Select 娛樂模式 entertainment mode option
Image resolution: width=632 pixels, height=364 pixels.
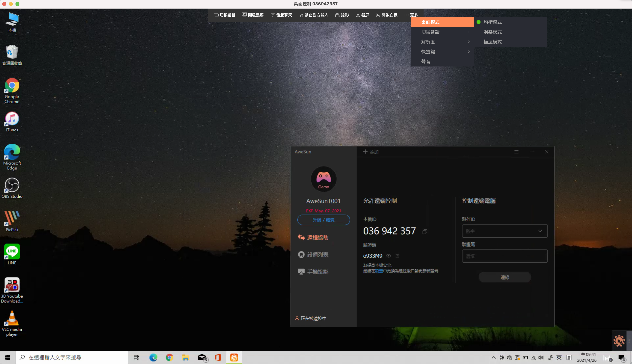tap(493, 32)
